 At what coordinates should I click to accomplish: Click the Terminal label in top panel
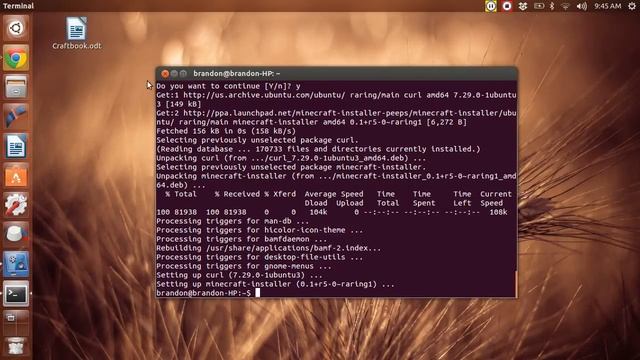[18, 6]
